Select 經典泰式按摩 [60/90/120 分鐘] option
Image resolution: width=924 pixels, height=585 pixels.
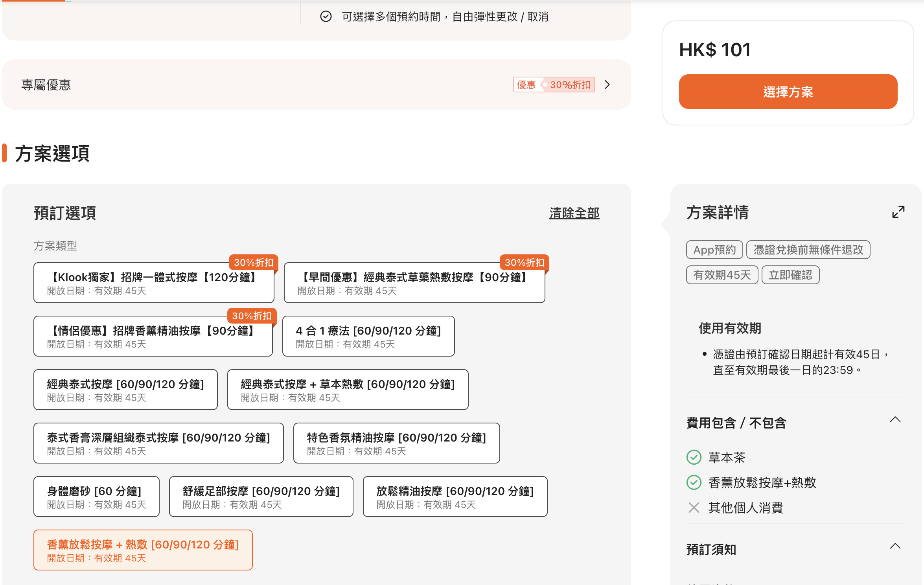pos(125,390)
